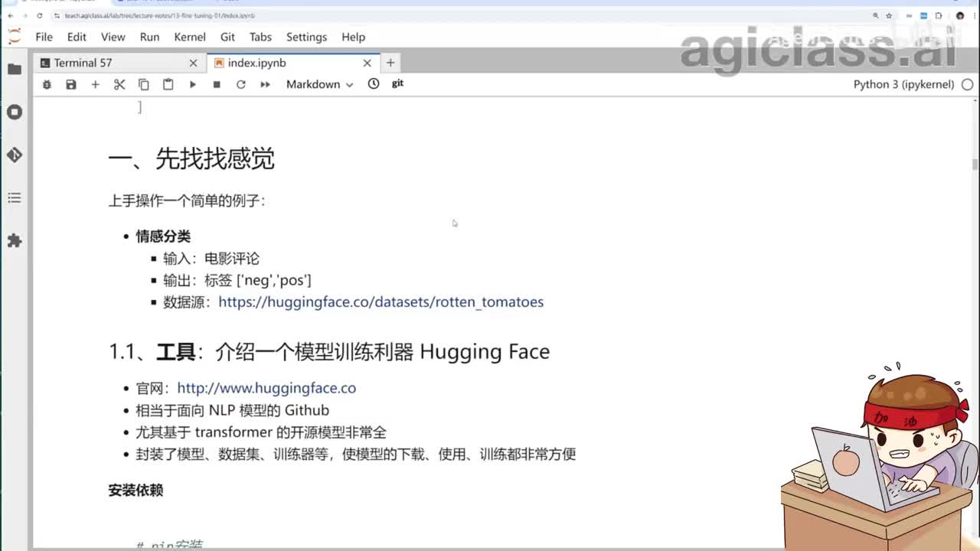This screenshot has width=980, height=551.
Task: Open the Git sidebar panel
Action: (x=15, y=155)
